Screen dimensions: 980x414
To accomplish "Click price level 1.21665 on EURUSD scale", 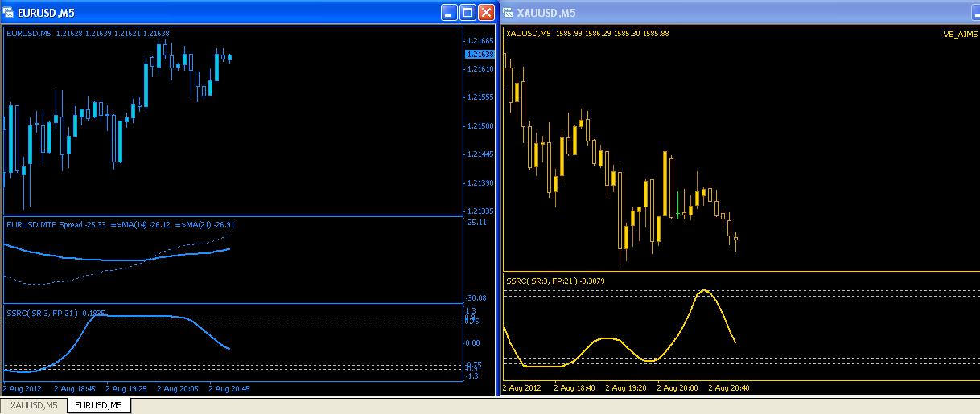I will pyautogui.click(x=480, y=40).
